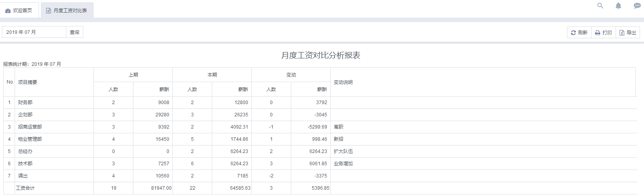Screen dimensions: 644x196
Task: Open the 2019 年 07 月 date field
Action: (34, 32)
